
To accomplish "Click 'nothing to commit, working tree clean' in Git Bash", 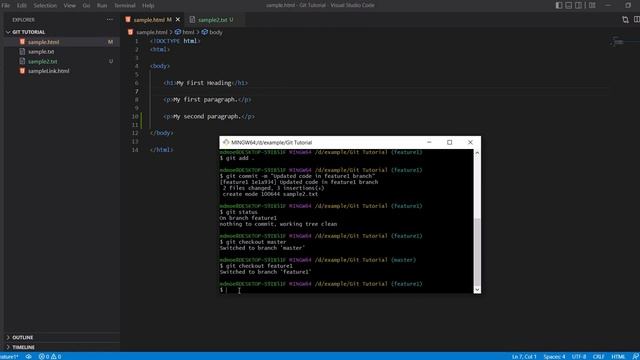I will 278,224.
